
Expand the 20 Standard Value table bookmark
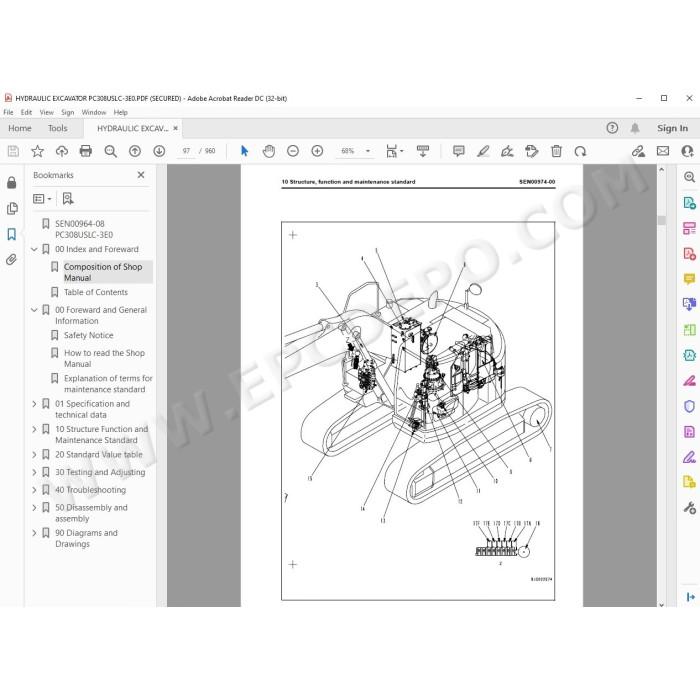pyautogui.click(x=34, y=454)
